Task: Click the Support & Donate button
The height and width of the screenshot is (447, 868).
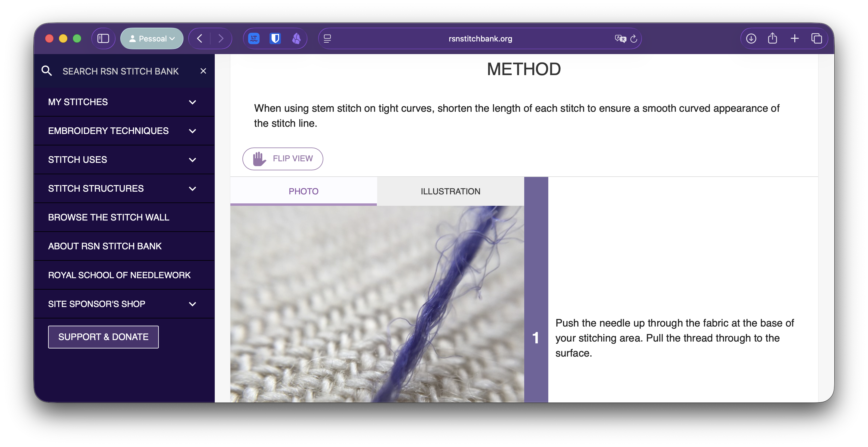Action: pos(103,337)
